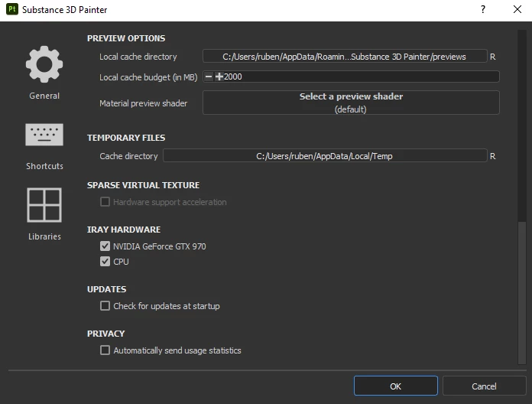Click the Substance 3D Painter Pt logo
This screenshot has height=404, width=532.
(12, 9)
